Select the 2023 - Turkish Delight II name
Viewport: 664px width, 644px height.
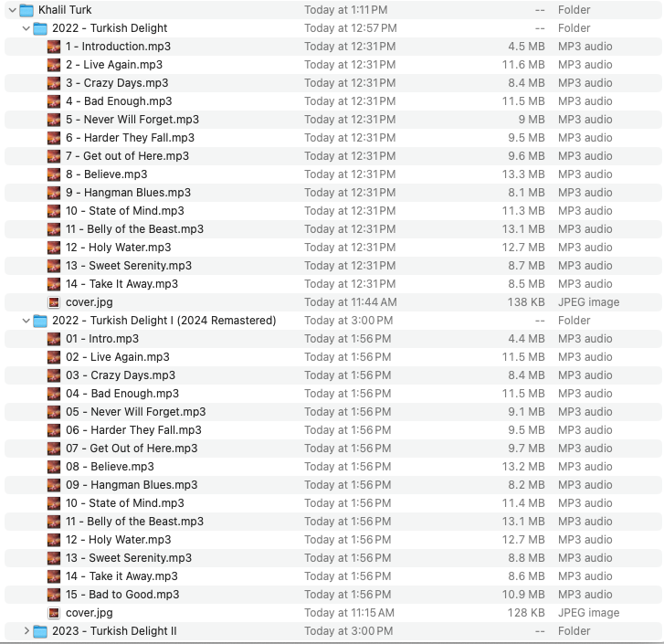(114, 631)
